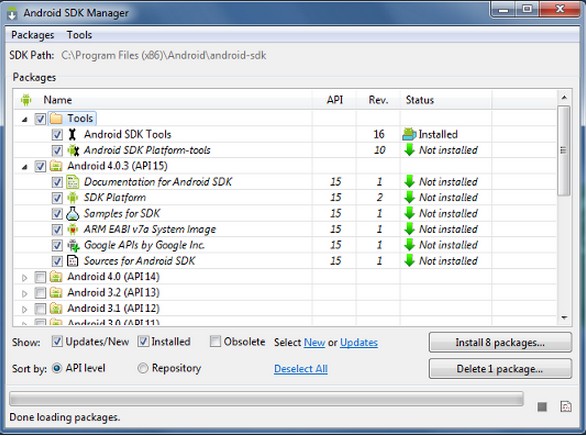Click the vertical scrollbar thumb in the package list
The height and width of the screenshot is (436, 586).
click(x=564, y=151)
